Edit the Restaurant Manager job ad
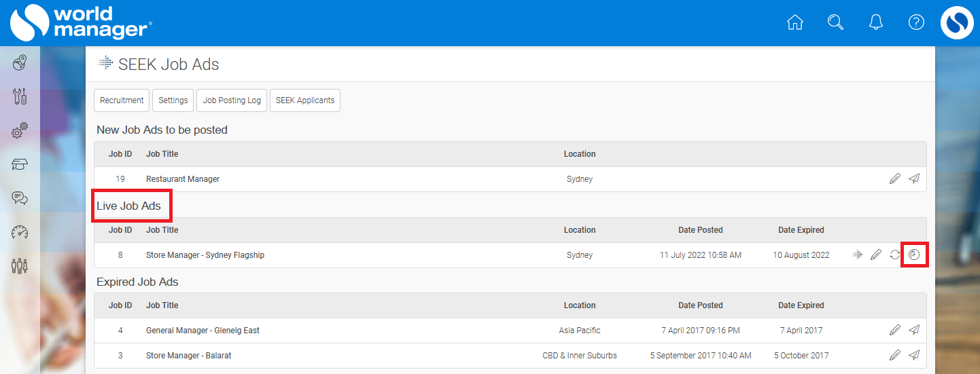The height and width of the screenshot is (374, 980). click(x=895, y=179)
